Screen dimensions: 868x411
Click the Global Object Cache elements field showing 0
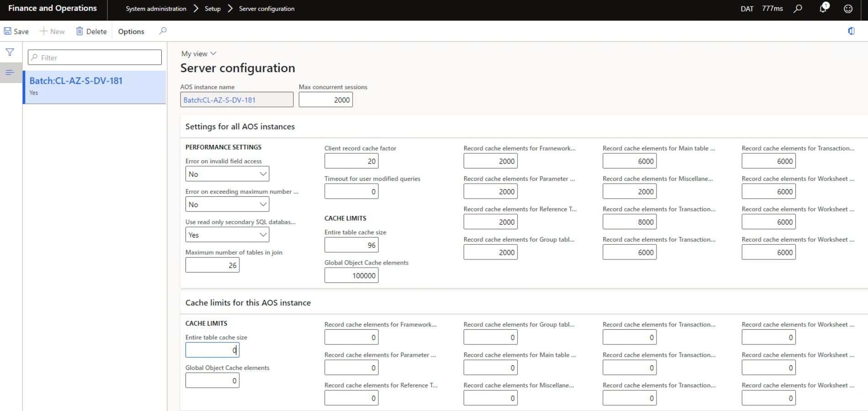(x=212, y=380)
